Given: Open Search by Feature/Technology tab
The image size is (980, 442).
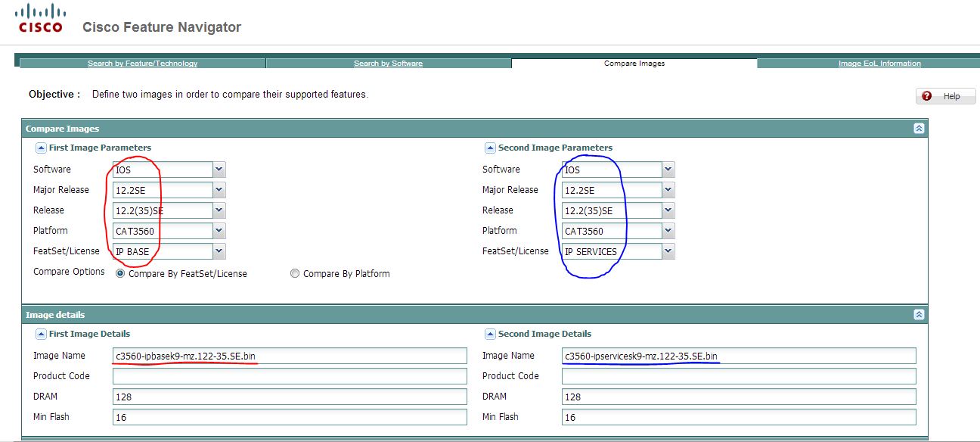Looking at the screenshot, I should click(142, 64).
